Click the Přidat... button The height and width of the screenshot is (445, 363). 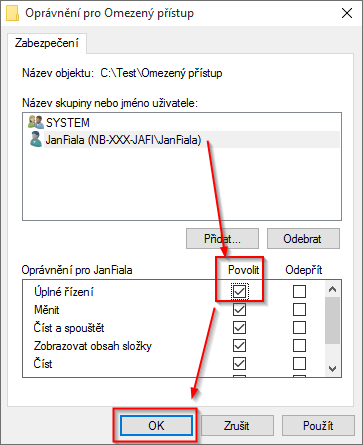(x=222, y=238)
